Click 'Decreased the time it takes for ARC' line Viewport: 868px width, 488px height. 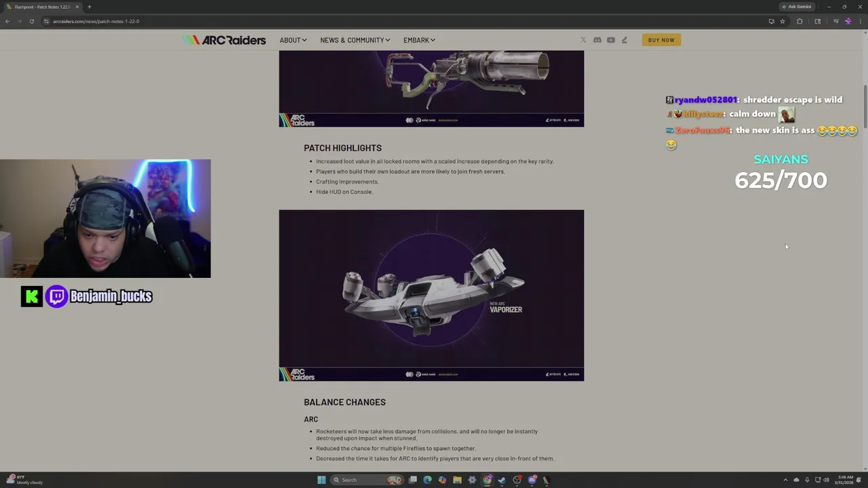click(435, 458)
